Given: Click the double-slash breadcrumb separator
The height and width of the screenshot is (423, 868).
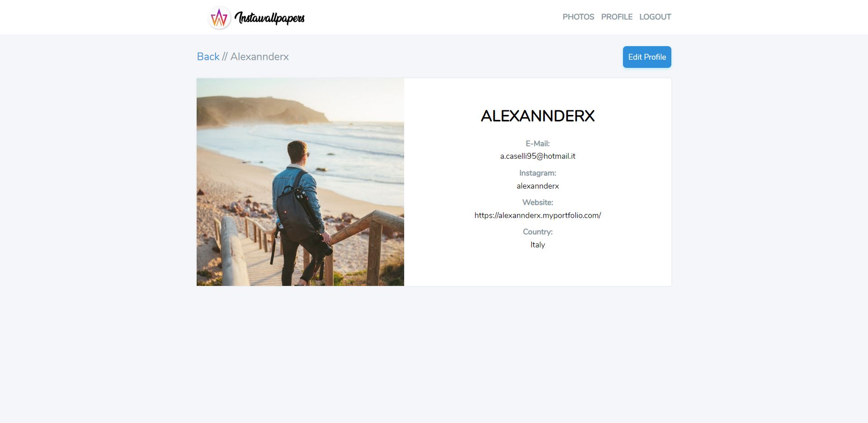Looking at the screenshot, I should click(225, 57).
